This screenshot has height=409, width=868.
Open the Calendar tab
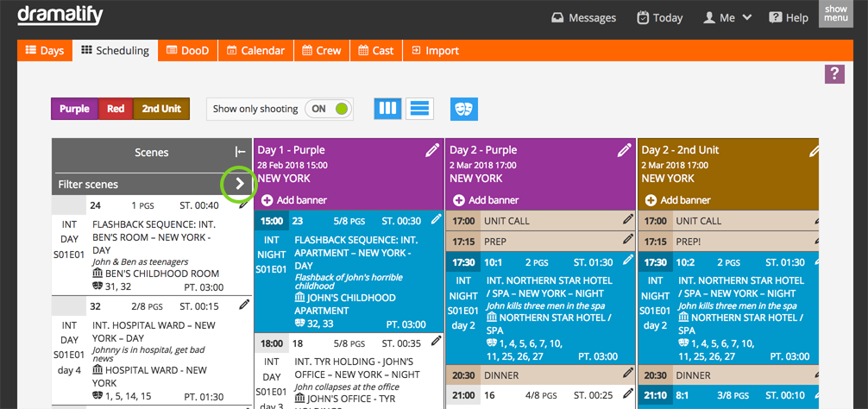[255, 51]
